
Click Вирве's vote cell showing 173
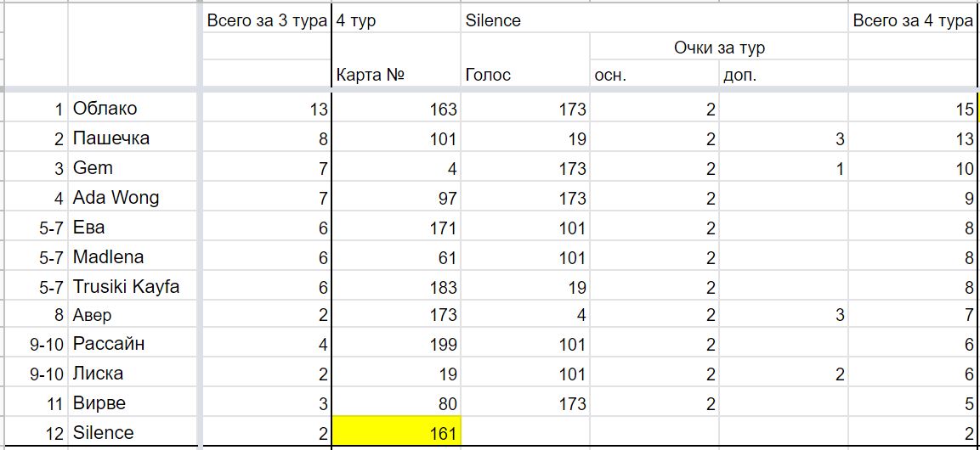[x=525, y=402]
